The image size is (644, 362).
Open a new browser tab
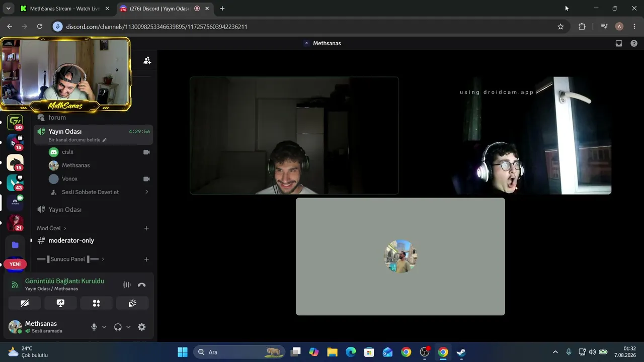pos(222,9)
